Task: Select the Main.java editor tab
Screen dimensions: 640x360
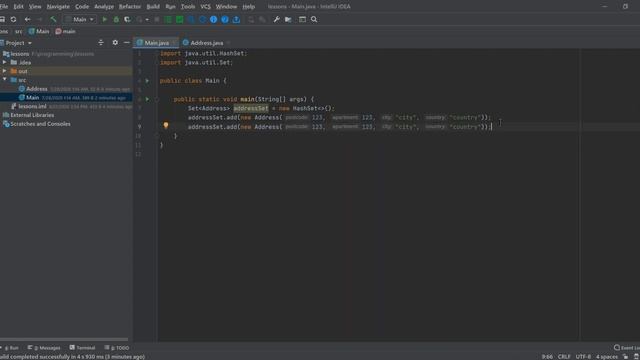Action: click(x=156, y=43)
